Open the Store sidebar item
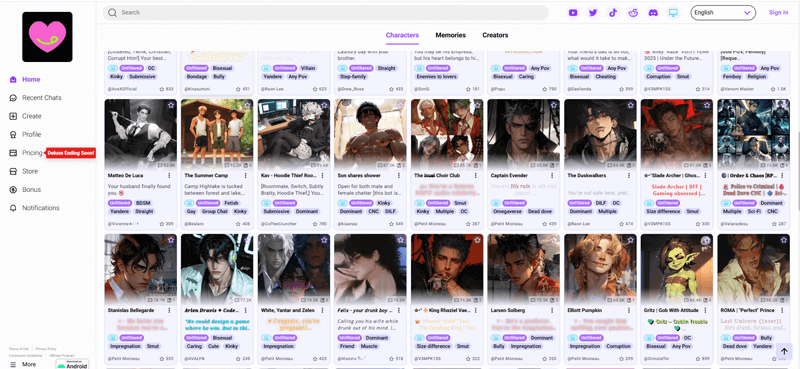800x369 pixels. click(23, 171)
